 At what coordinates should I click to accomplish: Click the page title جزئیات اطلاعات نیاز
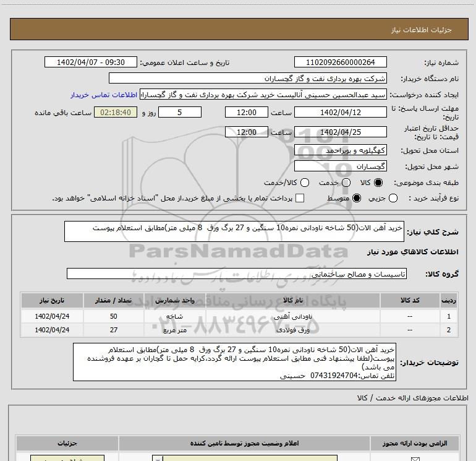(421, 30)
